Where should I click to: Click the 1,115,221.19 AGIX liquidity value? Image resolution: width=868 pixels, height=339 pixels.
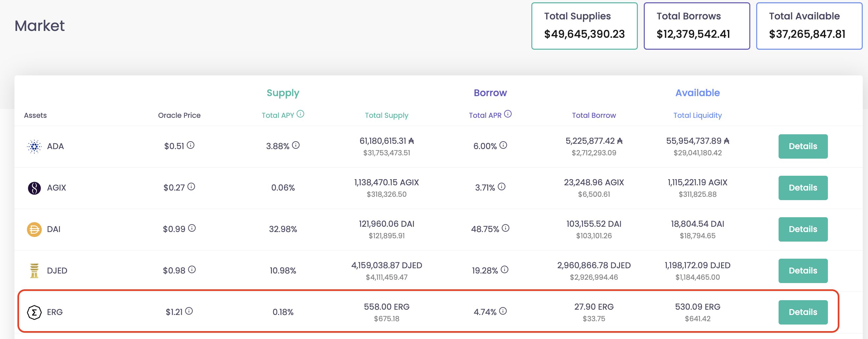pyautogui.click(x=697, y=182)
